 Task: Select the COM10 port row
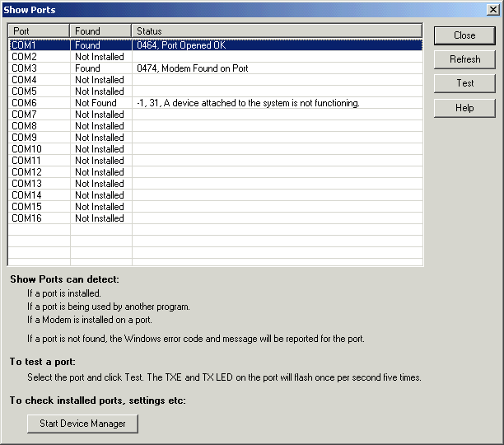tap(216, 149)
